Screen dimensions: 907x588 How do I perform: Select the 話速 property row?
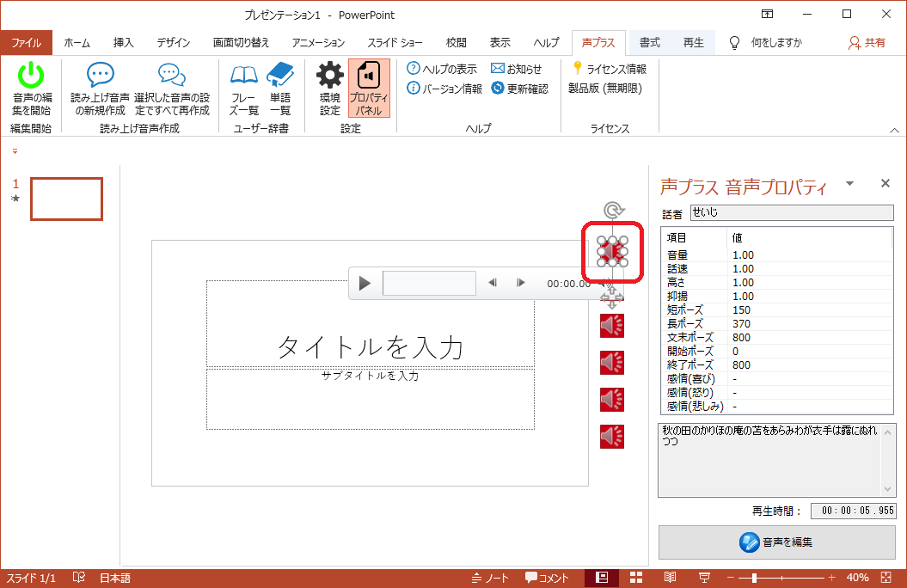click(x=777, y=269)
